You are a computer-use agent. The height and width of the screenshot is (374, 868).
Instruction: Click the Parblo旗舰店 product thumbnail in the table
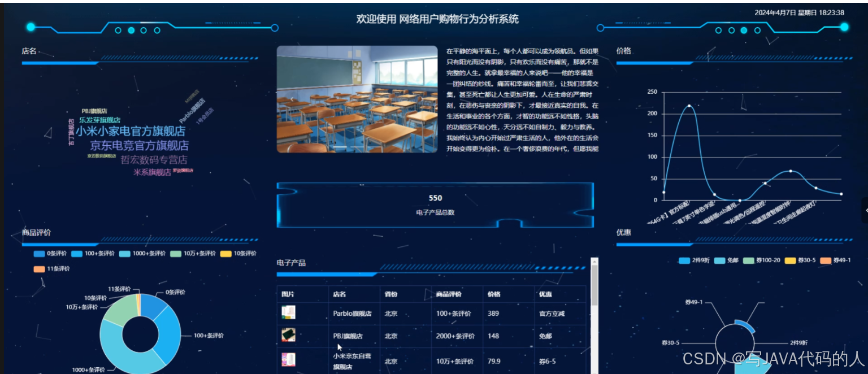(289, 312)
